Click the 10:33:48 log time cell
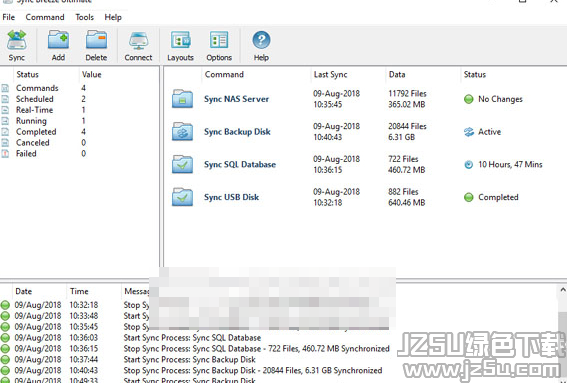Screen dimensions: 567x383 click(x=84, y=316)
